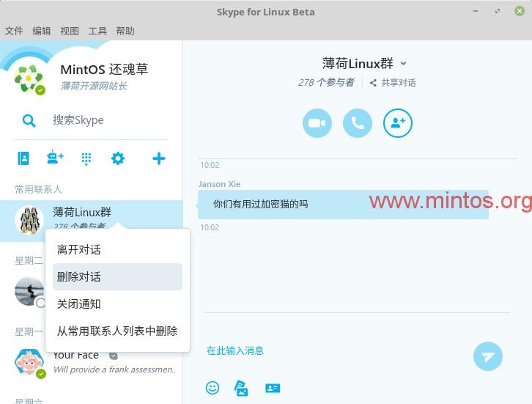
Task: Click the Will provide a frank assessment text
Action: pos(114,370)
